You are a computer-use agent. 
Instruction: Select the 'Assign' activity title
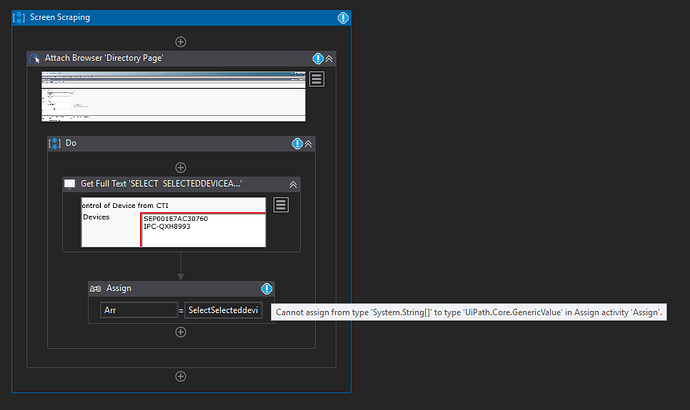click(119, 288)
